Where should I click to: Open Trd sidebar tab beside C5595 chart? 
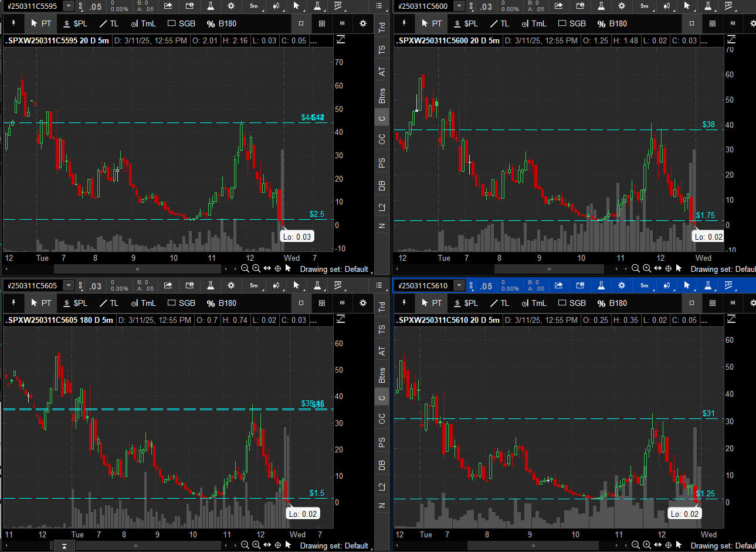pyautogui.click(x=382, y=28)
